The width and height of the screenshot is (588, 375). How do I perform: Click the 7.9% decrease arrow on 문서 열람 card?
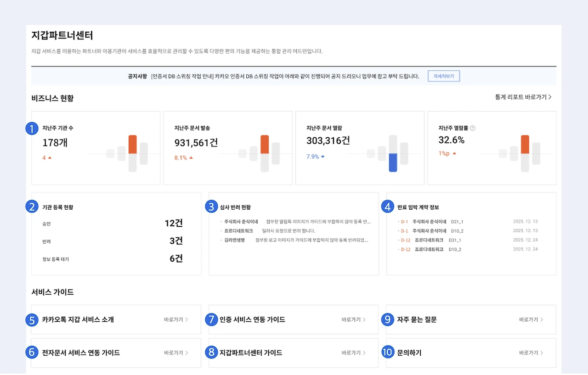pyautogui.click(x=324, y=157)
